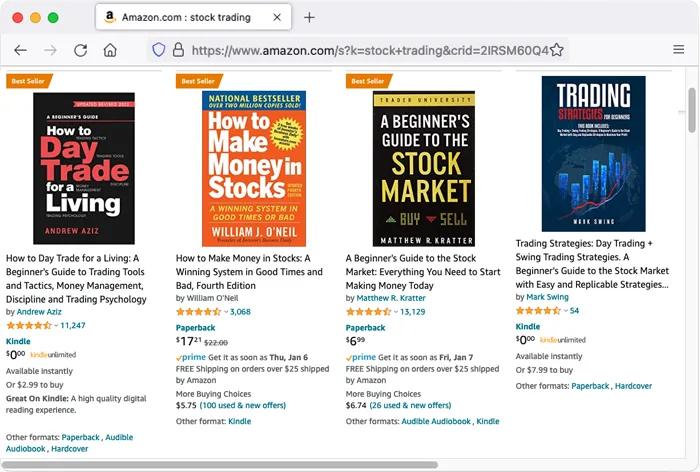Expand rating dropdown beside 54 reviews

(x=566, y=311)
